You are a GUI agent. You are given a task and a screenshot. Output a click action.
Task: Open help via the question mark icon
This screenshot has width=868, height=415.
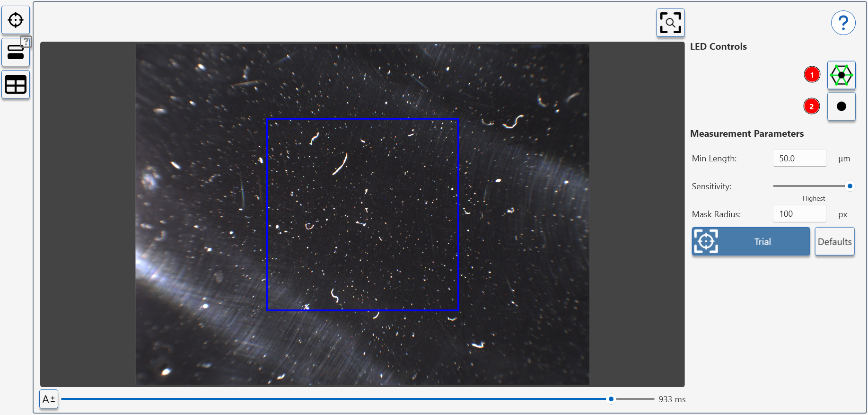[843, 23]
